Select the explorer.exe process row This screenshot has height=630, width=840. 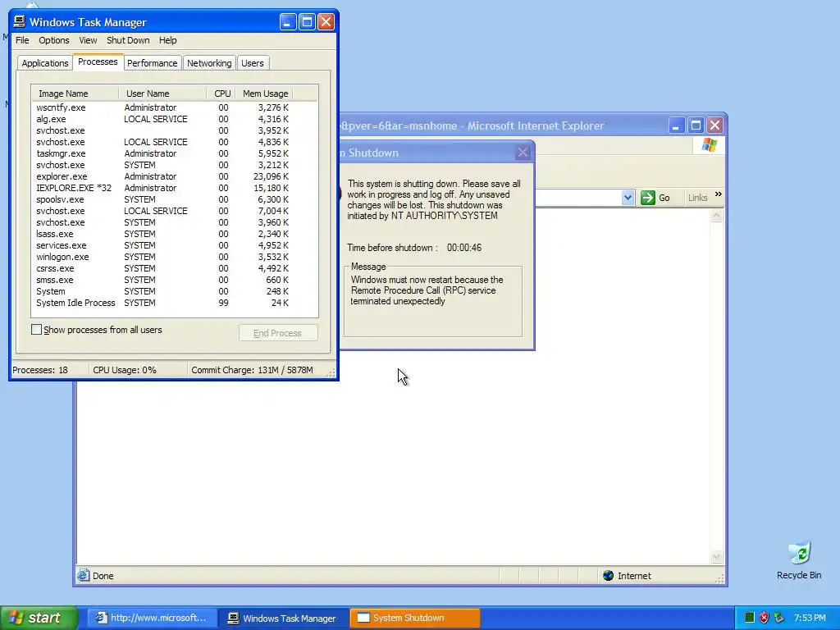[175, 176]
